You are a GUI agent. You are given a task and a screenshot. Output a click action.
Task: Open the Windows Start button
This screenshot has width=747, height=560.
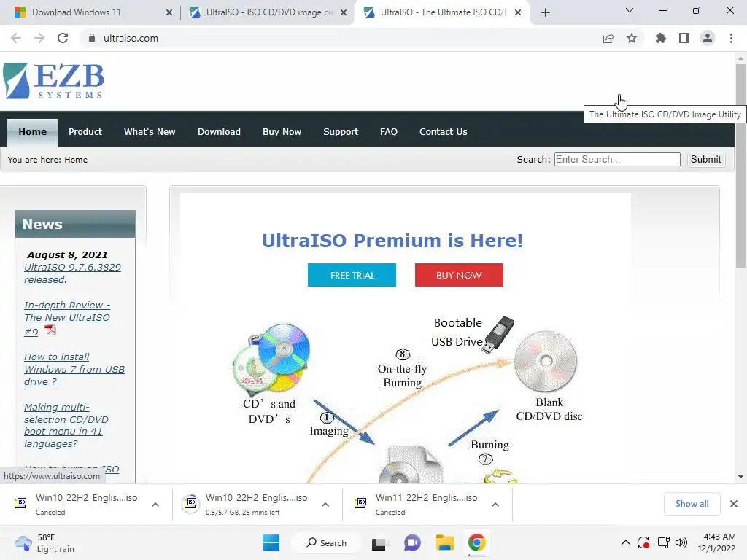271,542
